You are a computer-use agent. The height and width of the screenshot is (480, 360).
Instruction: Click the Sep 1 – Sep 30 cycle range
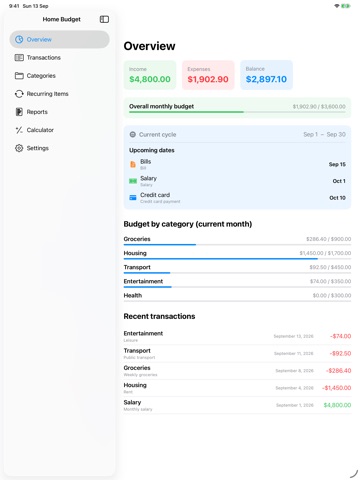tap(324, 134)
